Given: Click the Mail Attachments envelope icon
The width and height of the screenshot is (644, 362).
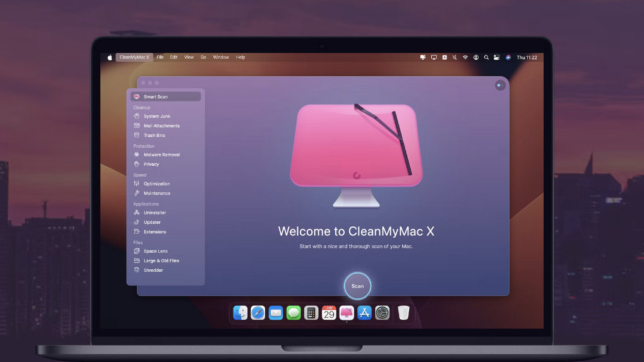Looking at the screenshot, I should pos(137,126).
